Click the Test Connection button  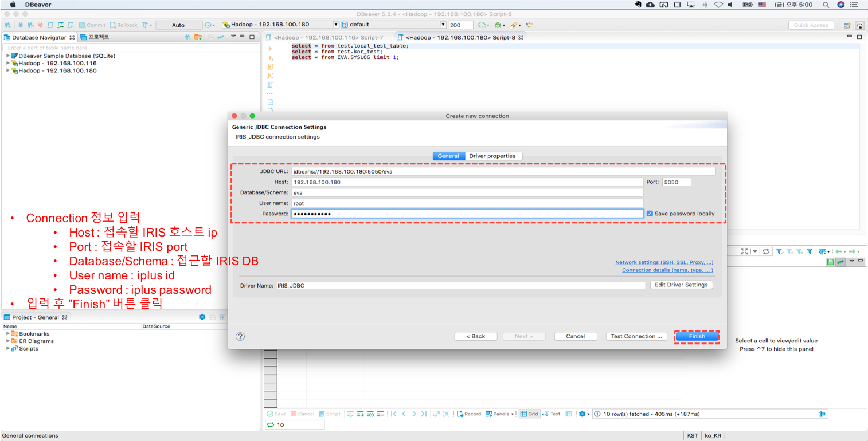coord(636,336)
